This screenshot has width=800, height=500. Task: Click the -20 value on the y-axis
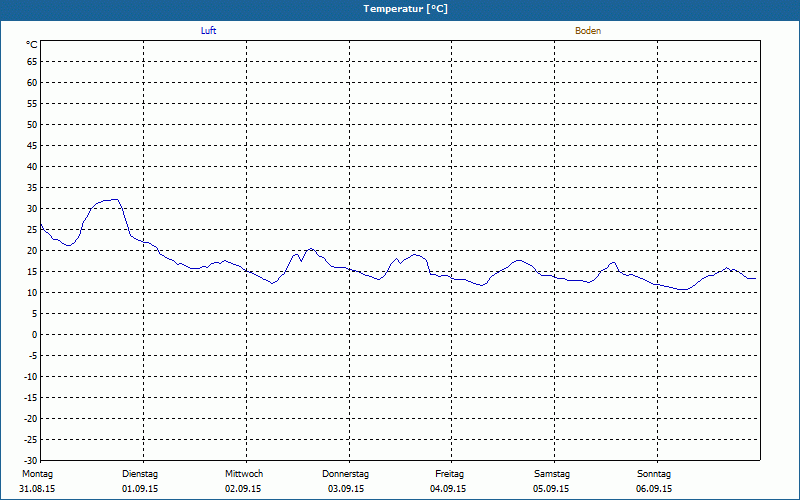(31, 418)
